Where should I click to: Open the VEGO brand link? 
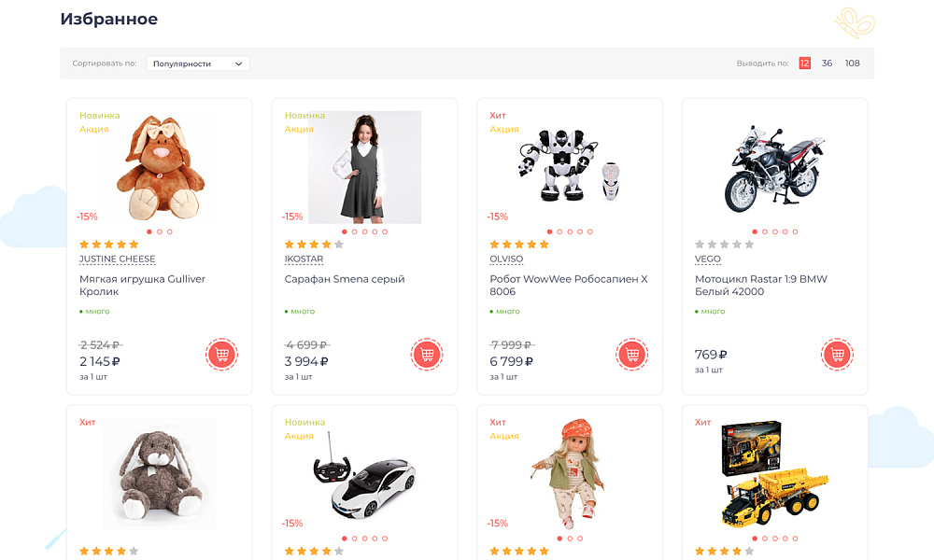pyautogui.click(x=707, y=259)
